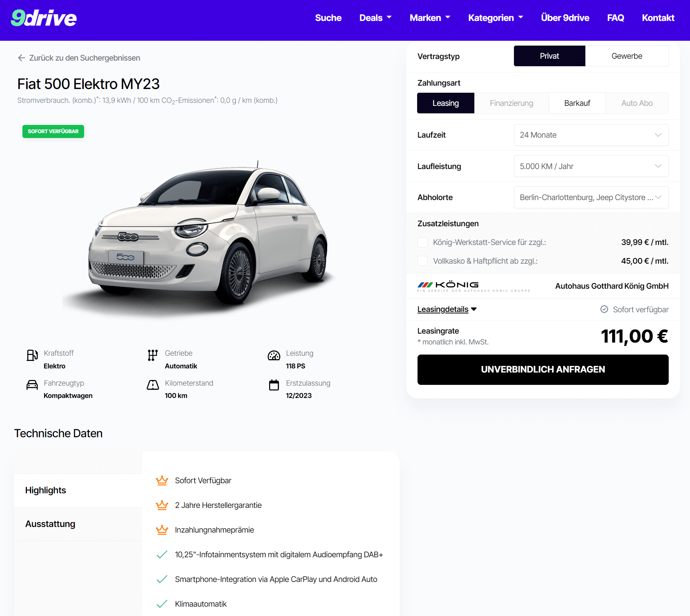Viewport: 690px width, 616px height.
Task: Click the Stromverbrauch consumption text
Action: click(147, 100)
